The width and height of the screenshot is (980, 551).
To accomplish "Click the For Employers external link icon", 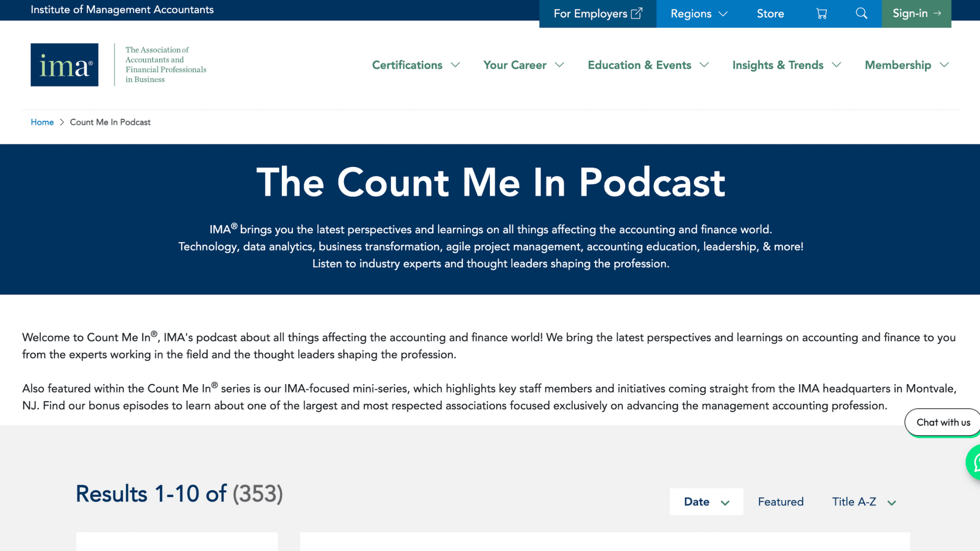I will coord(636,14).
